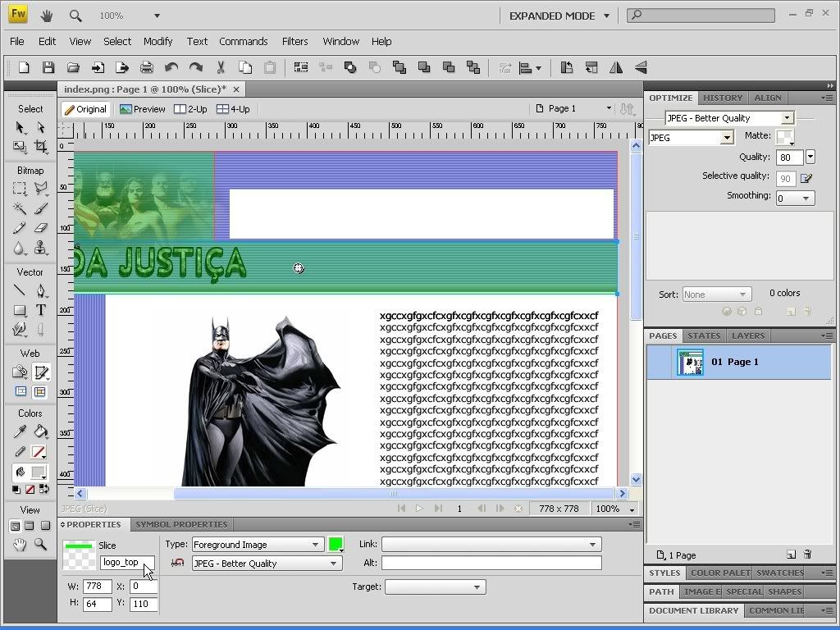Click the Cut scissors icon
The width and height of the screenshot is (840, 630).
click(x=220, y=67)
